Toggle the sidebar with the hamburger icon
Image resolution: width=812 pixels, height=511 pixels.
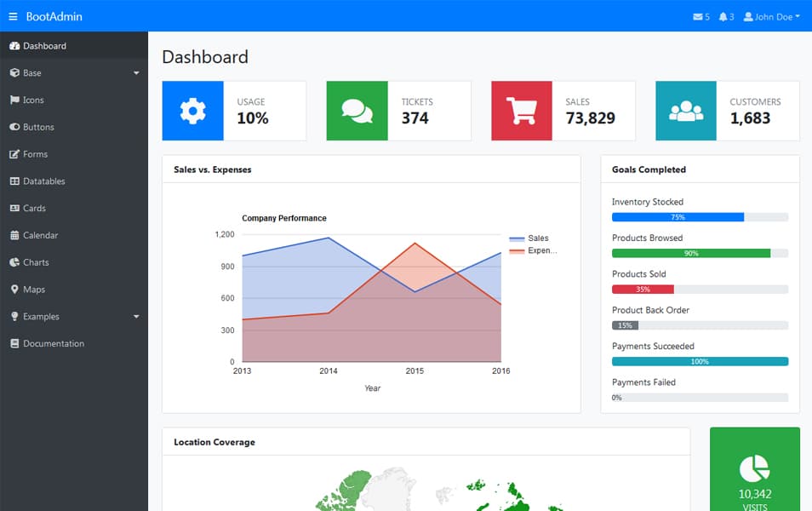12,16
